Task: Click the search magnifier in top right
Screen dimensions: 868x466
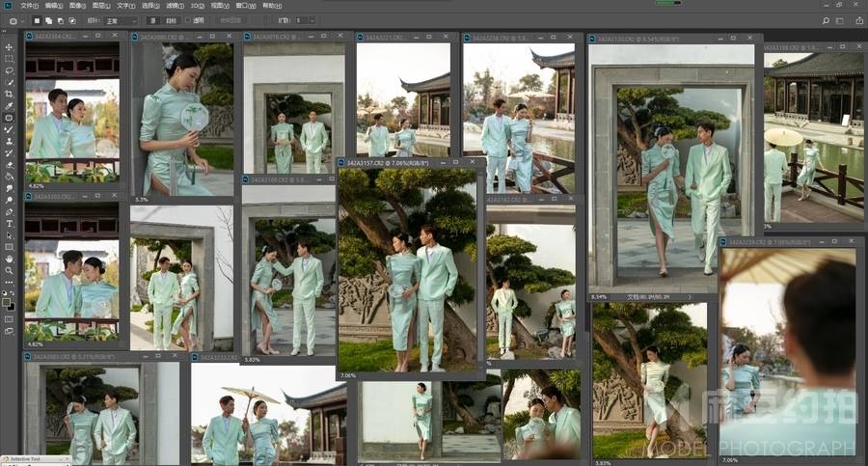Action: point(826,20)
